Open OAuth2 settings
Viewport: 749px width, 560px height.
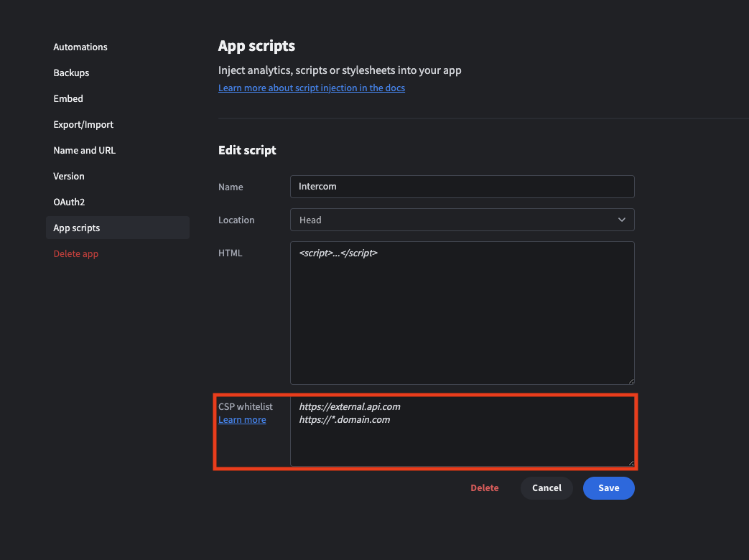(69, 202)
